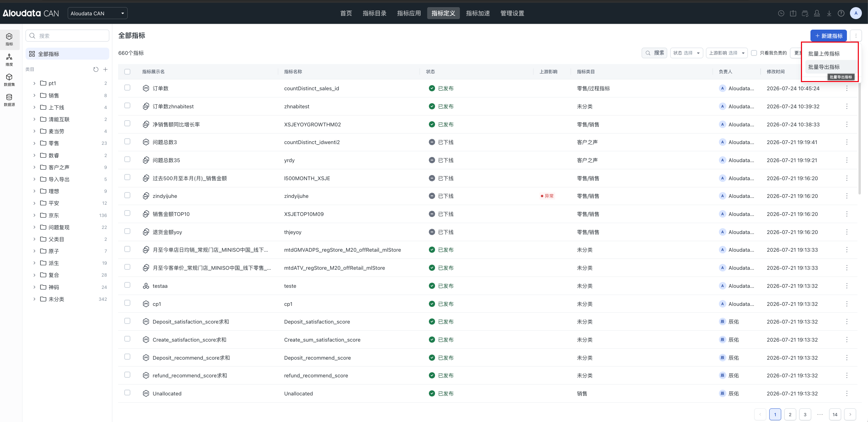
Task: Expand the 零售 category folder
Action: coord(34,143)
